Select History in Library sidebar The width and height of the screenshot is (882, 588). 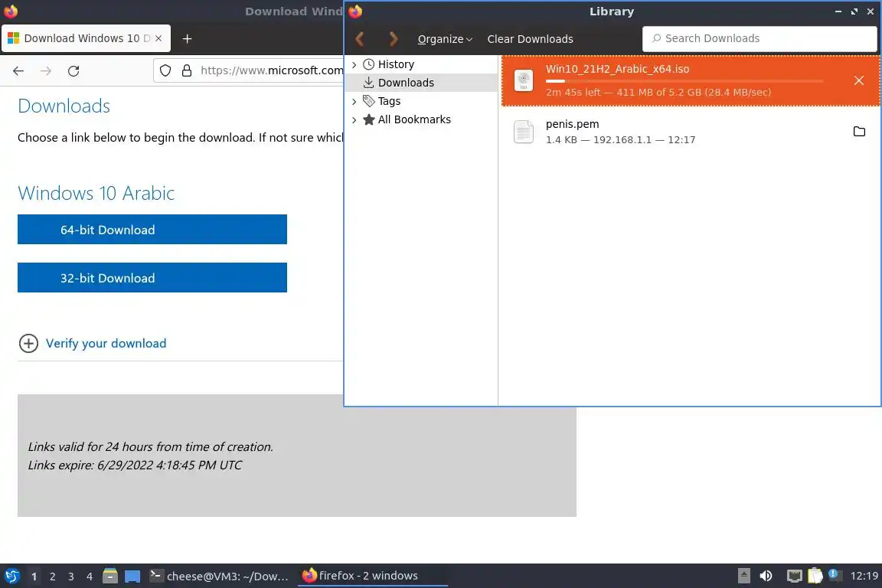(396, 64)
